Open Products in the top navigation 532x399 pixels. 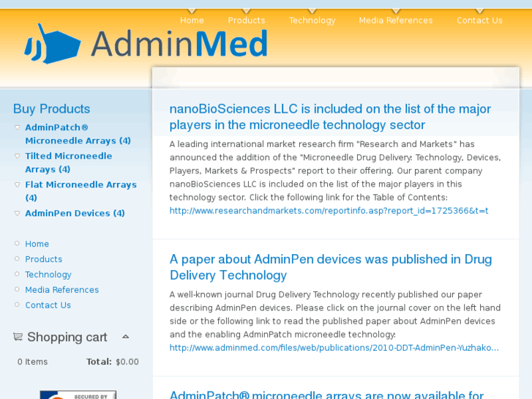(x=247, y=20)
